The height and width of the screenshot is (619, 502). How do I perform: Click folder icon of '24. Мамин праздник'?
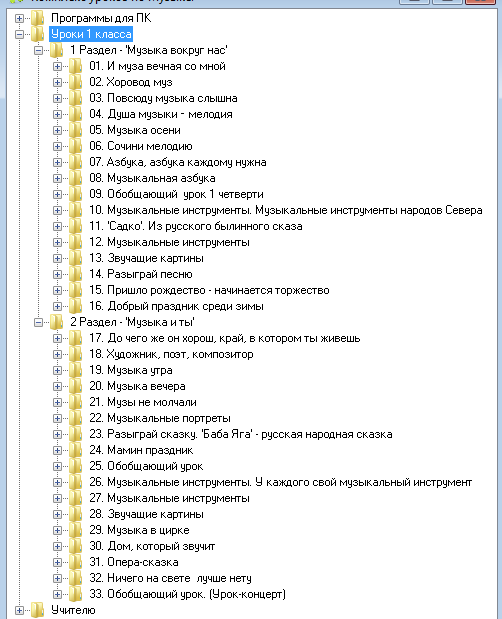pyautogui.click(x=75, y=450)
